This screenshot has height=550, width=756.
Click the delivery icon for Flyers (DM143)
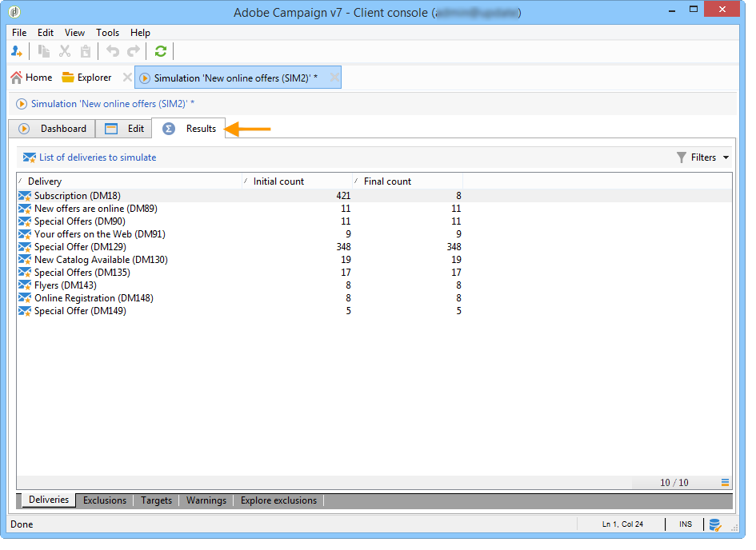coord(25,285)
